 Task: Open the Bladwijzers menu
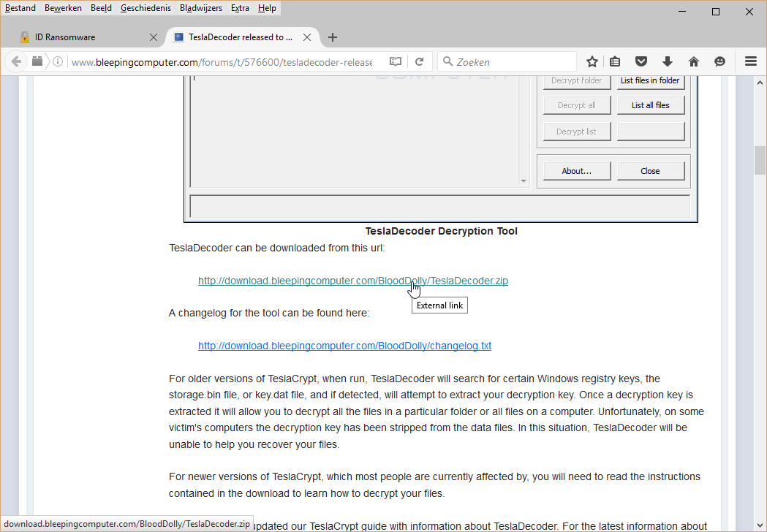click(200, 8)
